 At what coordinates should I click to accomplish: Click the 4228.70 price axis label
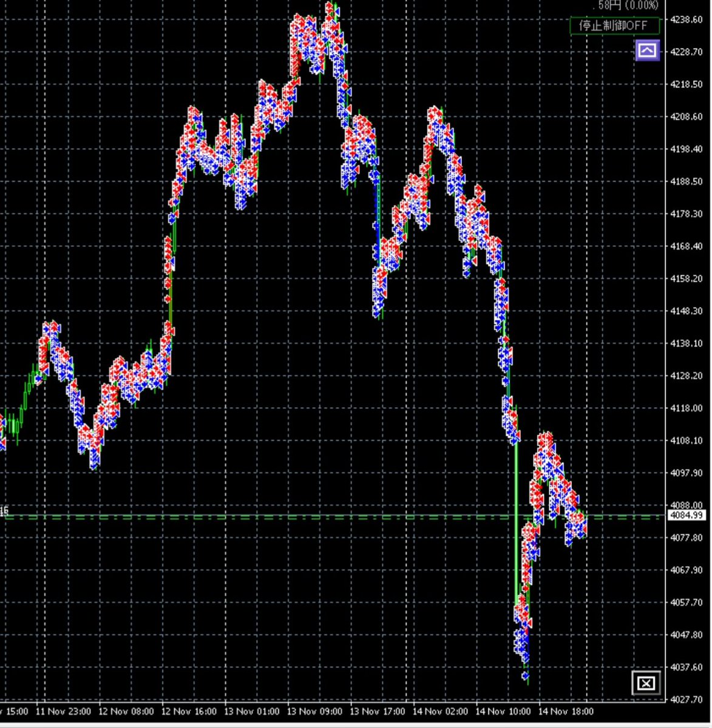(x=687, y=52)
